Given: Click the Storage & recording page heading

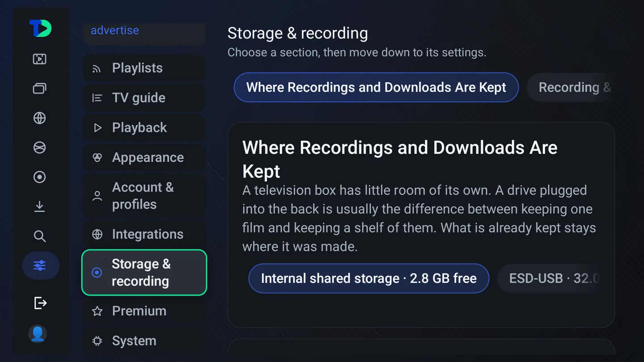Looking at the screenshot, I should pos(298,33).
